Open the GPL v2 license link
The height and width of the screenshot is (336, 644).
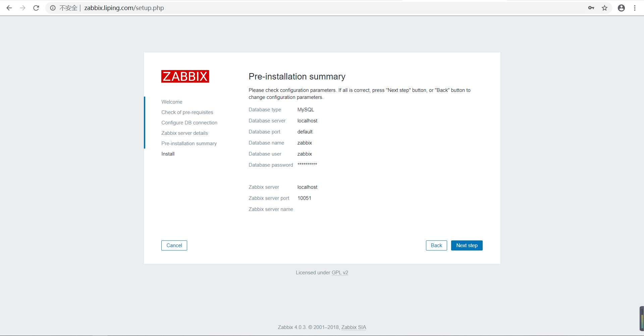point(340,273)
